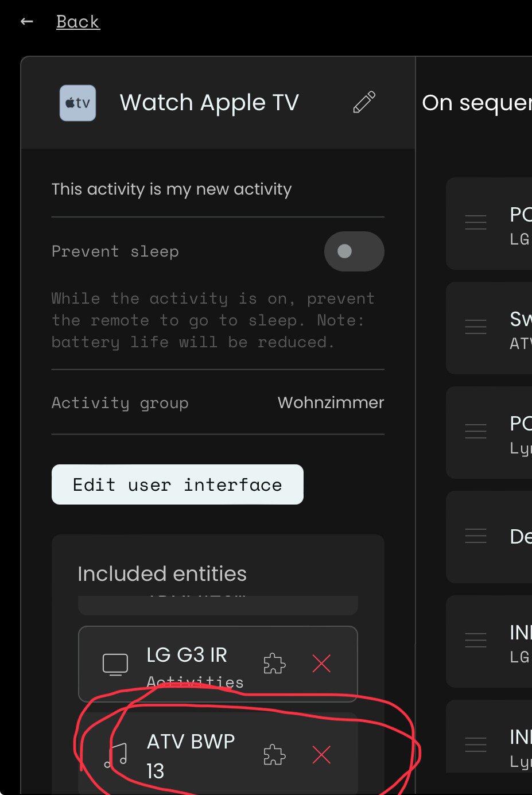Click the music note icon of ATV BWP 13

116,755
